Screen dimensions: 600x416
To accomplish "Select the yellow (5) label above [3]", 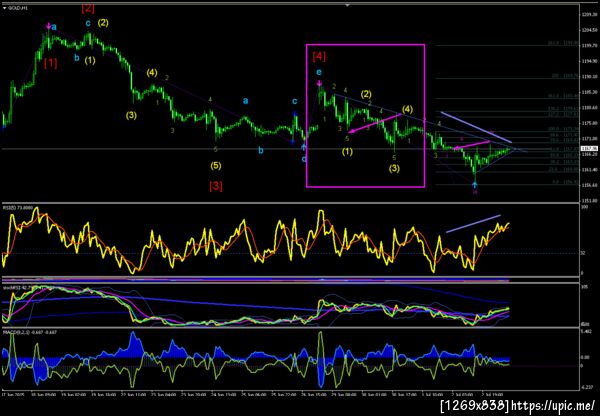I will click(x=216, y=166).
